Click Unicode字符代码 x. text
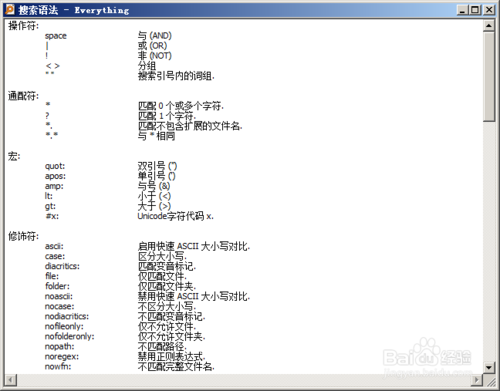The height and width of the screenshot is (391, 500). coord(175,216)
